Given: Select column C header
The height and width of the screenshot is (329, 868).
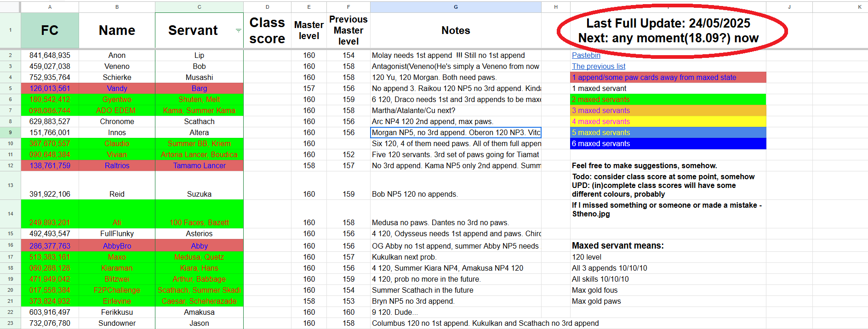Looking at the screenshot, I should point(199,7).
